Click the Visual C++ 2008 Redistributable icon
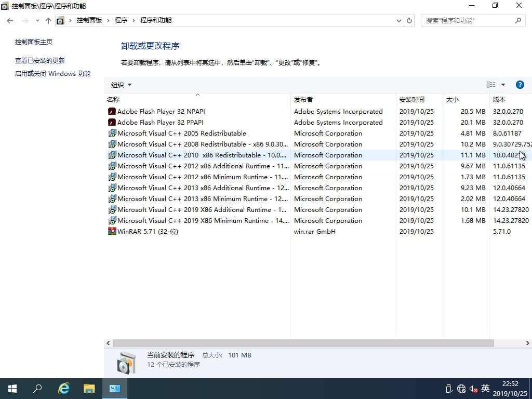 click(112, 144)
